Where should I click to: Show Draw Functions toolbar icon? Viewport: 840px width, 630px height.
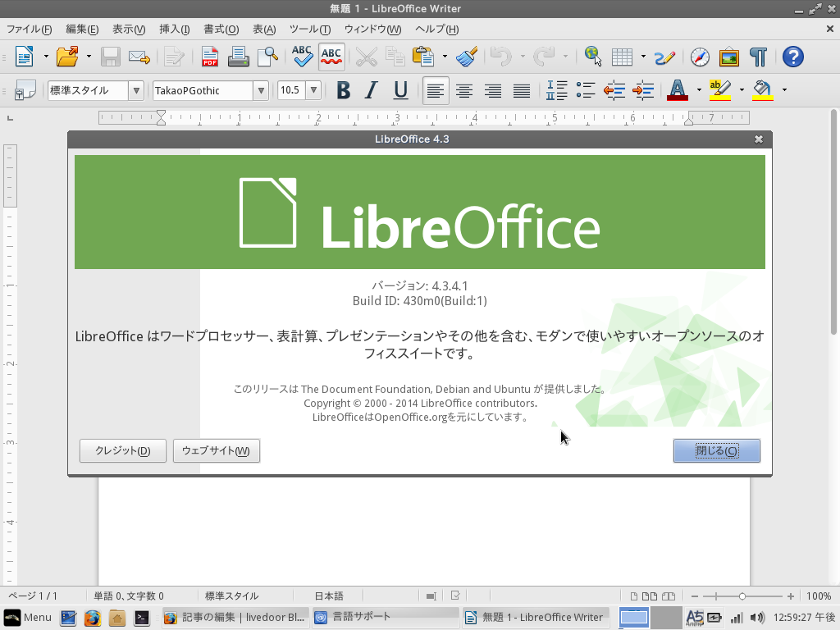664,57
